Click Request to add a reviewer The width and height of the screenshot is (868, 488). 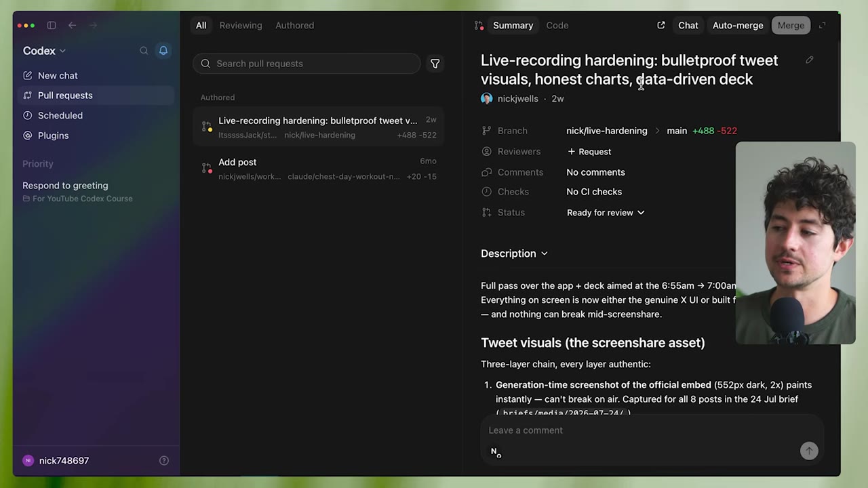(589, 152)
